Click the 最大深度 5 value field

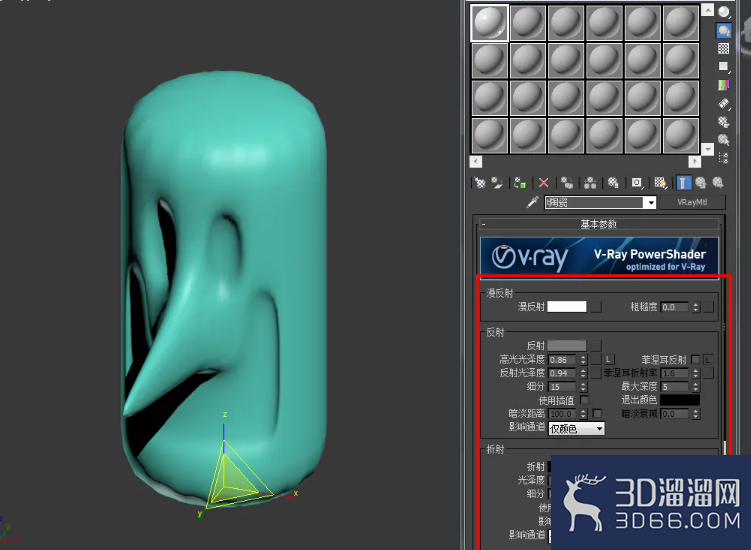[x=675, y=386]
